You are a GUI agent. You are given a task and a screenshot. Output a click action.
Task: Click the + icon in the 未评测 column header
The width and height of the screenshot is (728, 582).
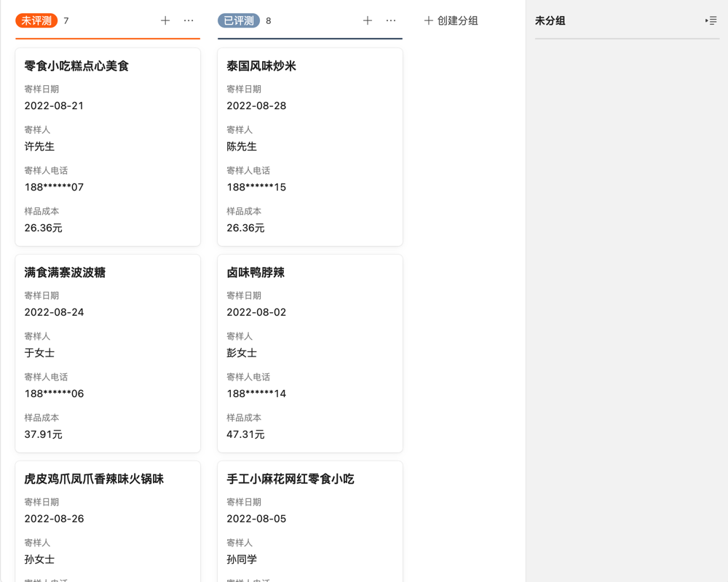coord(165,20)
